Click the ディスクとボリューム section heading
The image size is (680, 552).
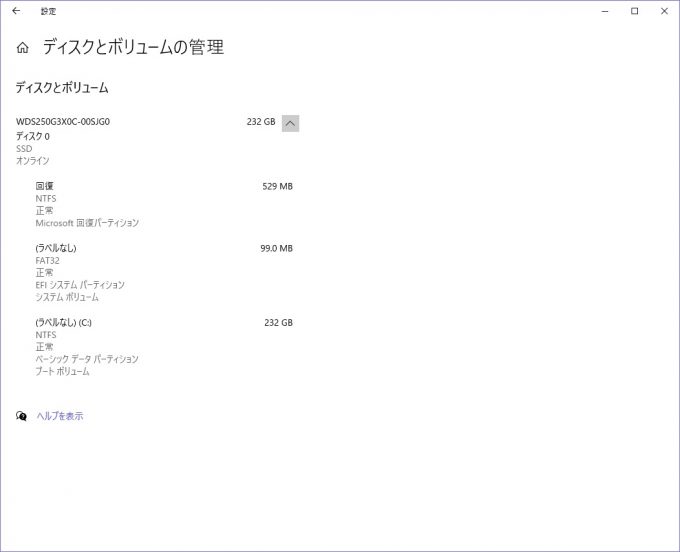tap(62, 88)
